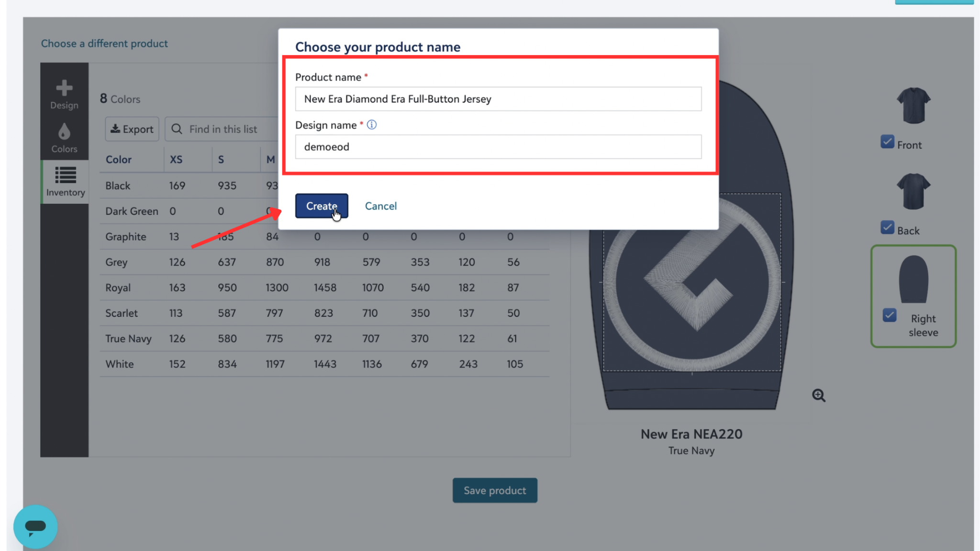Image resolution: width=980 pixels, height=551 pixels.
Task: Select the Right sleeve thumbnail
Action: click(913, 280)
